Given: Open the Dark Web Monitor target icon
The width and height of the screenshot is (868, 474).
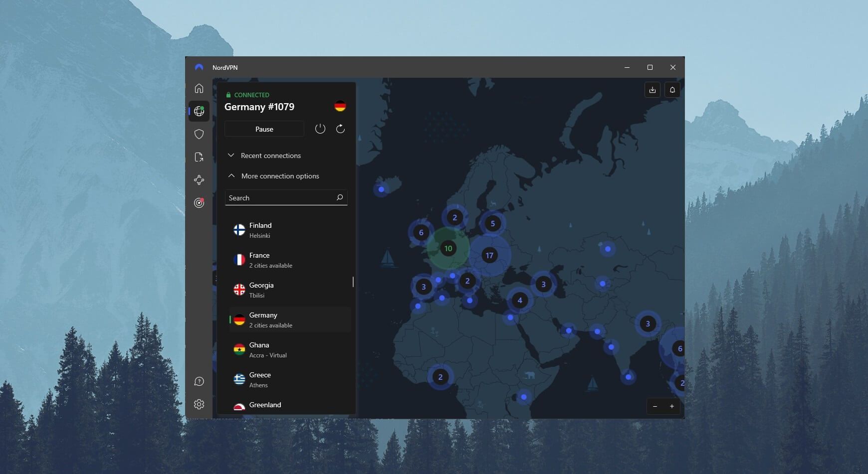Looking at the screenshot, I should (199, 203).
